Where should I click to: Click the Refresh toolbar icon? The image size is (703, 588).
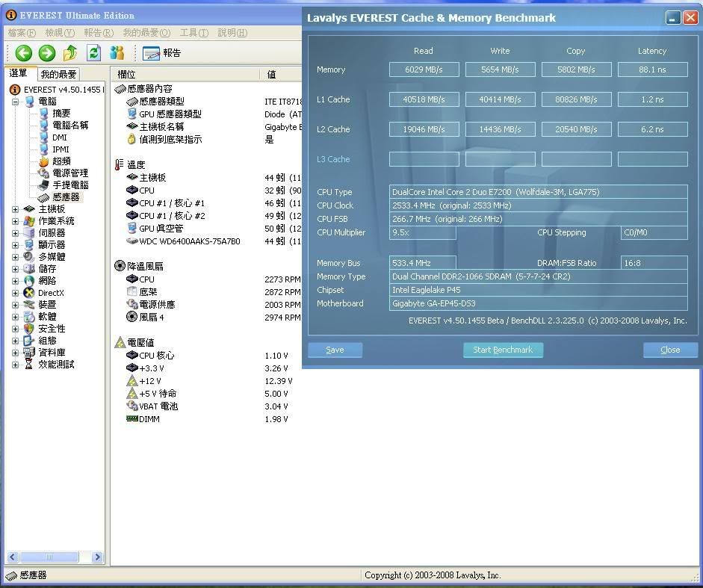93,53
